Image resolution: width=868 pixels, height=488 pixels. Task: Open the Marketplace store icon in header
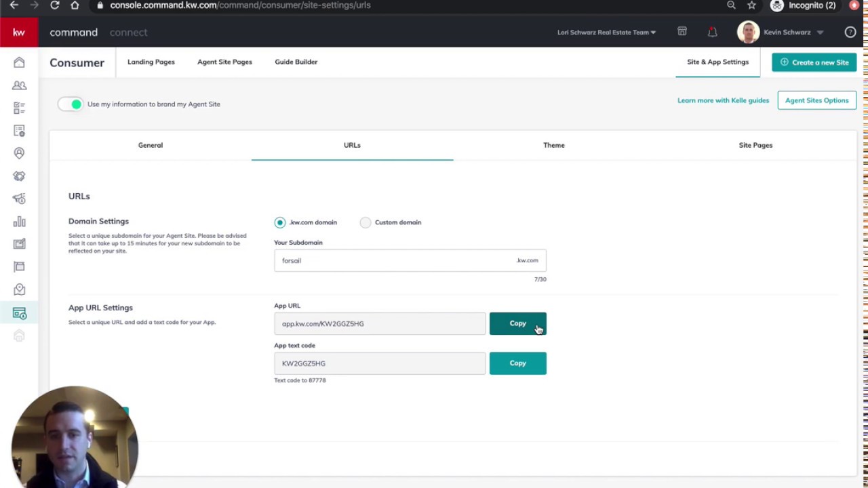682,32
